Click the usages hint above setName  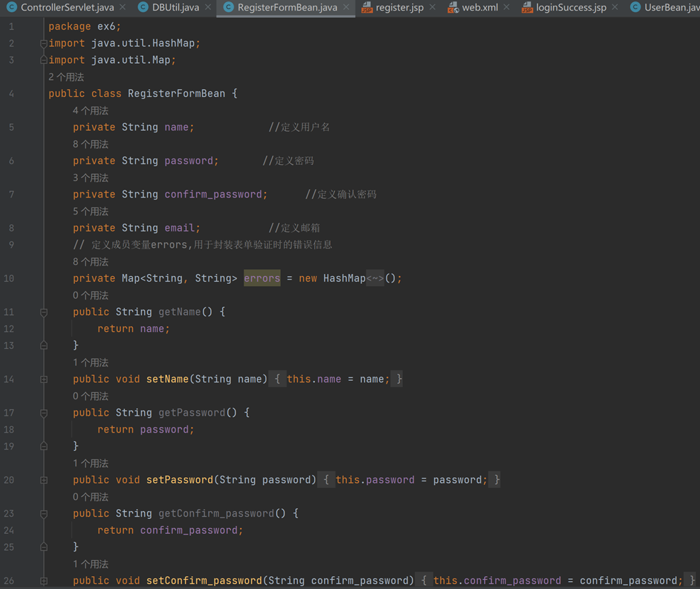(x=91, y=362)
